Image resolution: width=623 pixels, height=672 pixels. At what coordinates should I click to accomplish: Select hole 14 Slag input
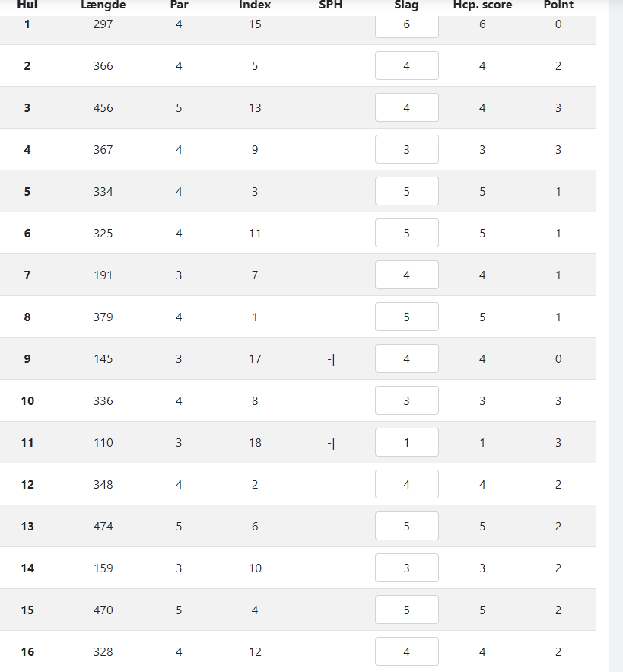[407, 568]
